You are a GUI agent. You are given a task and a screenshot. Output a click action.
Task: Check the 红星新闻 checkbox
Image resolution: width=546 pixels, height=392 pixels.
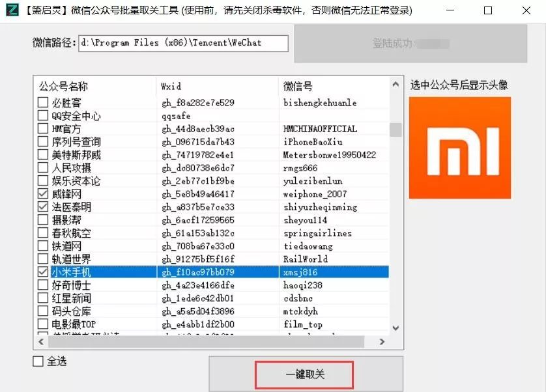pyautogui.click(x=43, y=298)
